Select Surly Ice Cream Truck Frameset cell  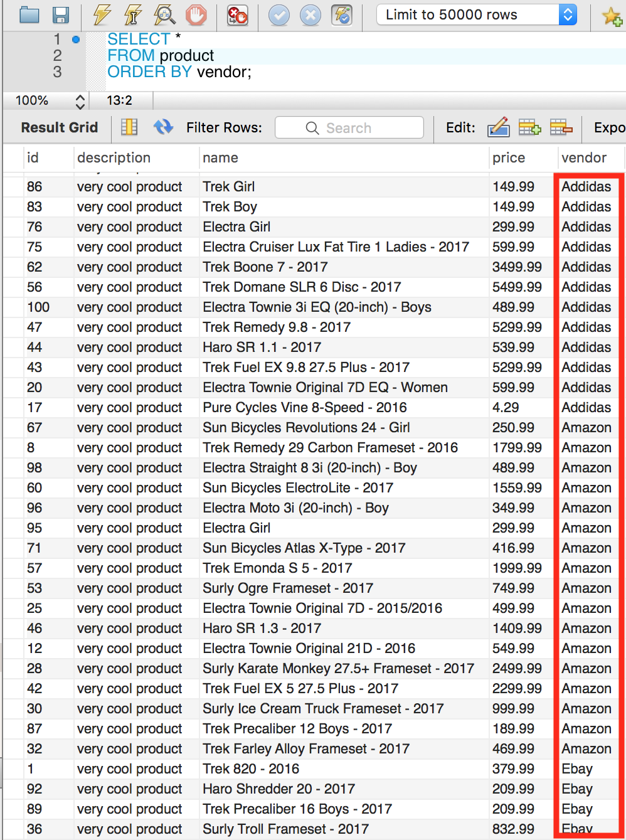(344, 708)
